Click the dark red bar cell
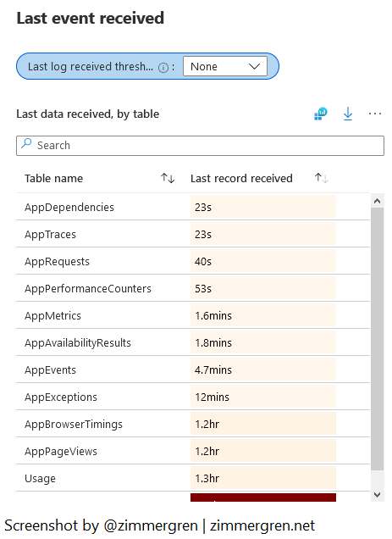 point(263,497)
